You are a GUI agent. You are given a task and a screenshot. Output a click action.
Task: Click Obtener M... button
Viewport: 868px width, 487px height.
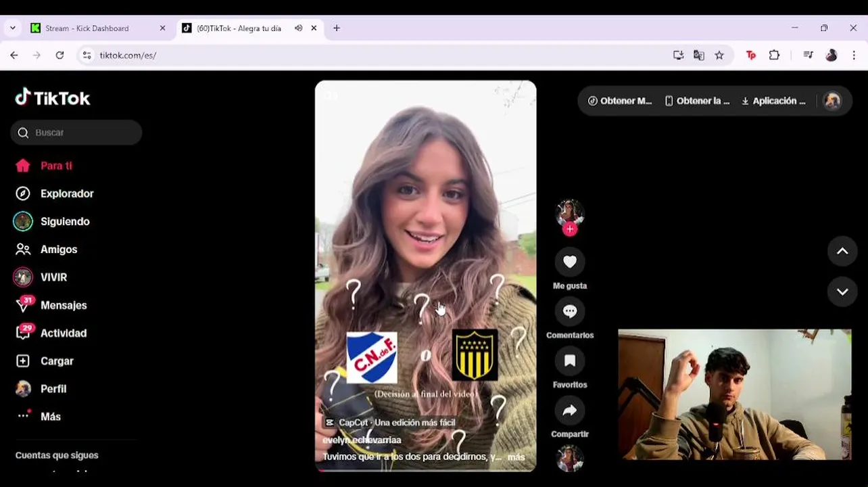(x=620, y=101)
